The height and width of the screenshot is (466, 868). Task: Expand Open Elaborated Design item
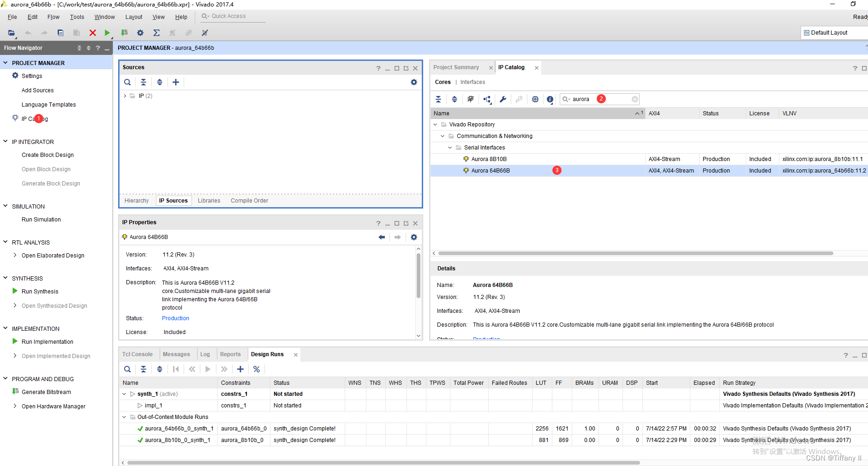(x=15, y=255)
